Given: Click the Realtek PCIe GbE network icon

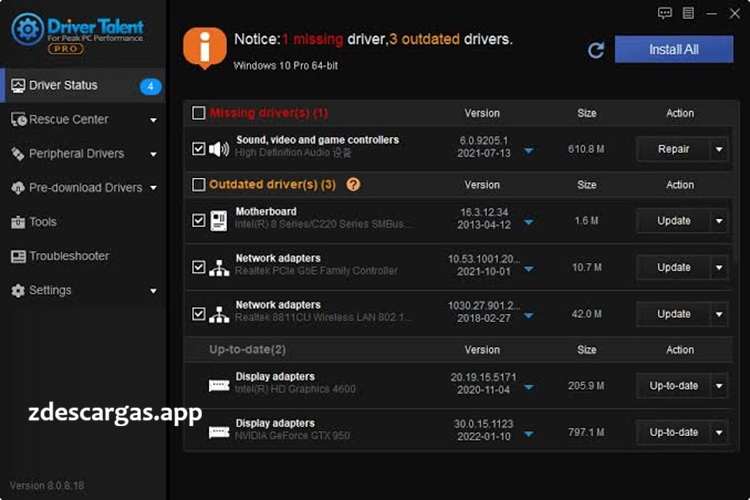Looking at the screenshot, I should (219, 267).
